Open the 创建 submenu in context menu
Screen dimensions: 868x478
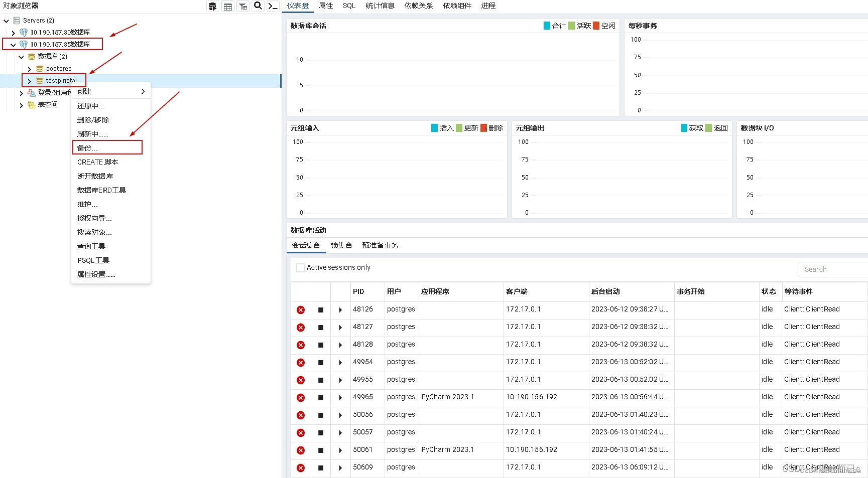84,92
